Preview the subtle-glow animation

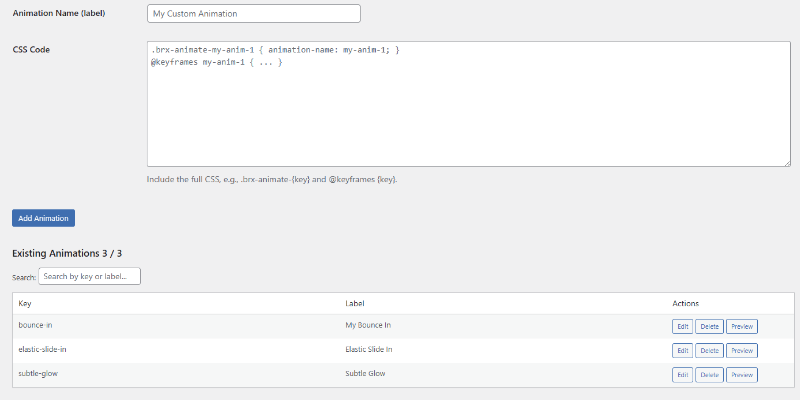click(741, 375)
